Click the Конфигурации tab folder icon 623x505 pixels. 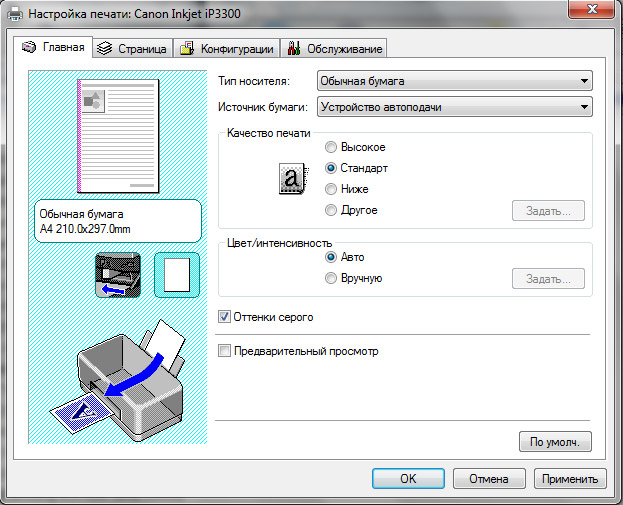pyautogui.click(x=187, y=48)
